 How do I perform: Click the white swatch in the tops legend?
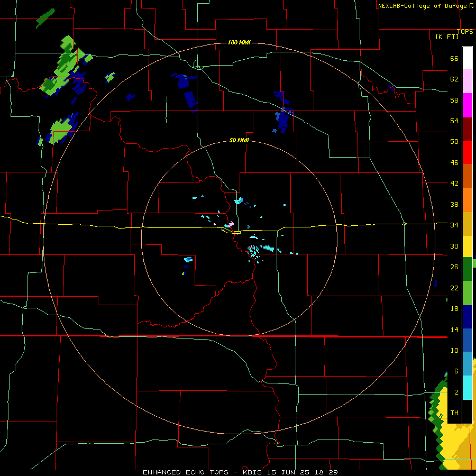[467, 58]
